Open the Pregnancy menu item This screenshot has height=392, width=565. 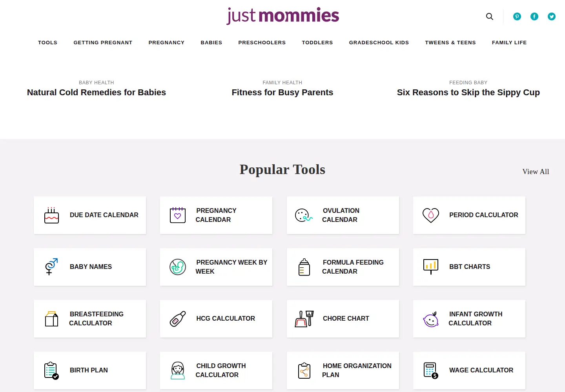[166, 42]
